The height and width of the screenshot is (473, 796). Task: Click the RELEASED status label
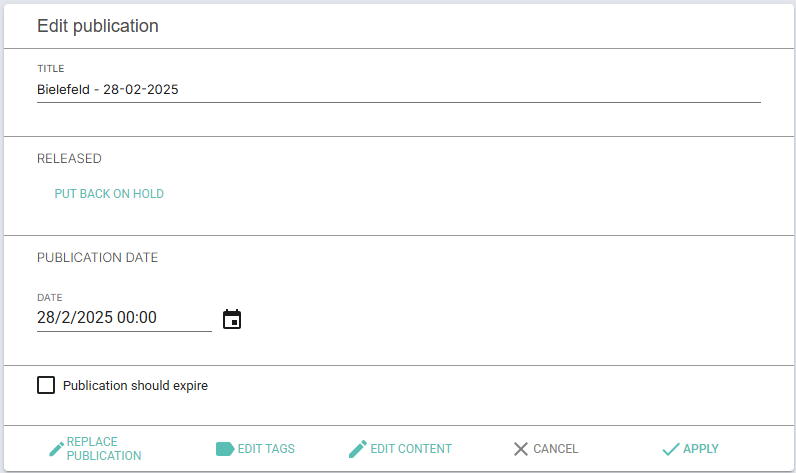click(x=69, y=159)
